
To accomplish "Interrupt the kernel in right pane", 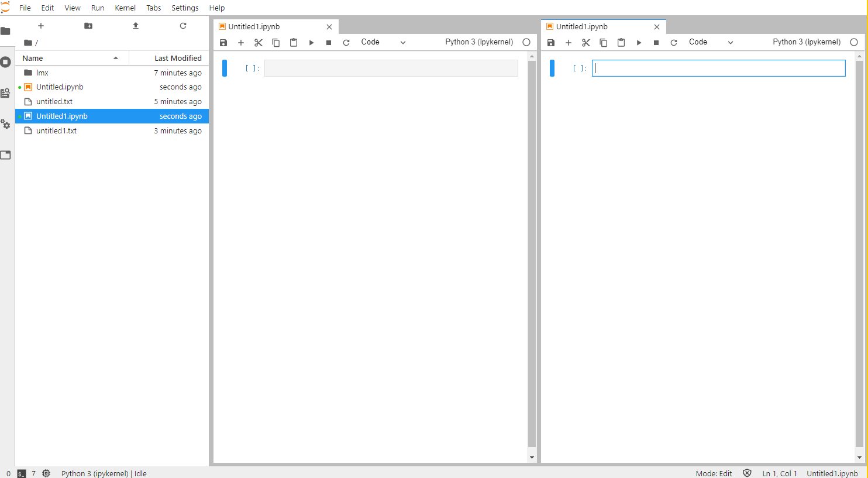I will click(656, 43).
